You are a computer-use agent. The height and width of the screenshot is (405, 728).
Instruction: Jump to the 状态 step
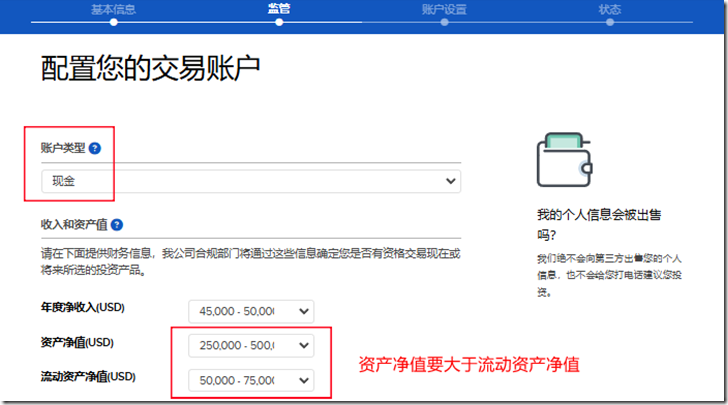click(x=609, y=9)
